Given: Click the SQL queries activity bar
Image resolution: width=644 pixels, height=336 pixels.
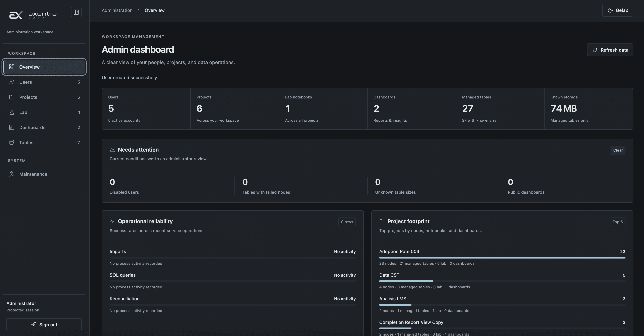Looking at the screenshot, I should coord(233,281).
